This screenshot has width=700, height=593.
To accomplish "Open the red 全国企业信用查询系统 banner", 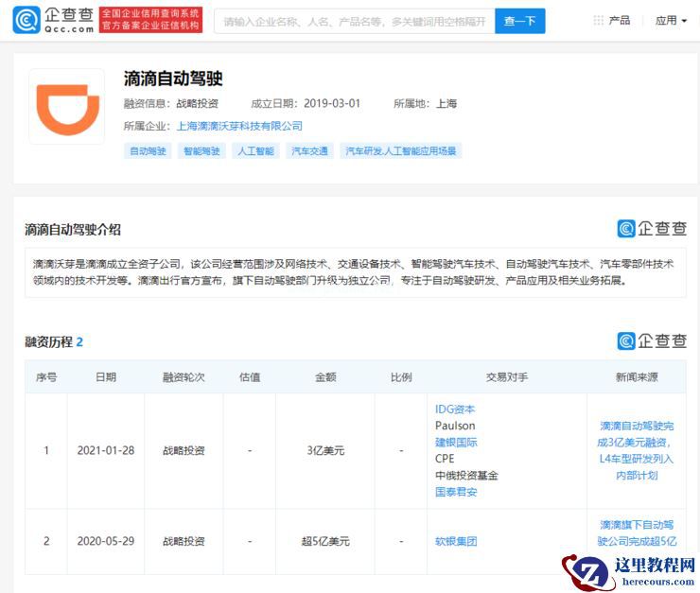I will [151, 20].
